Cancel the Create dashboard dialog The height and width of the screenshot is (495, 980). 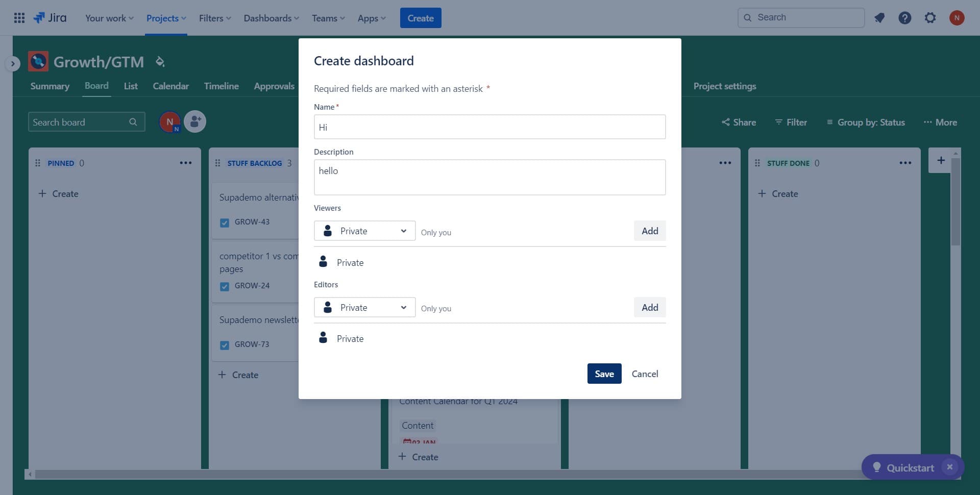pos(645,374)
